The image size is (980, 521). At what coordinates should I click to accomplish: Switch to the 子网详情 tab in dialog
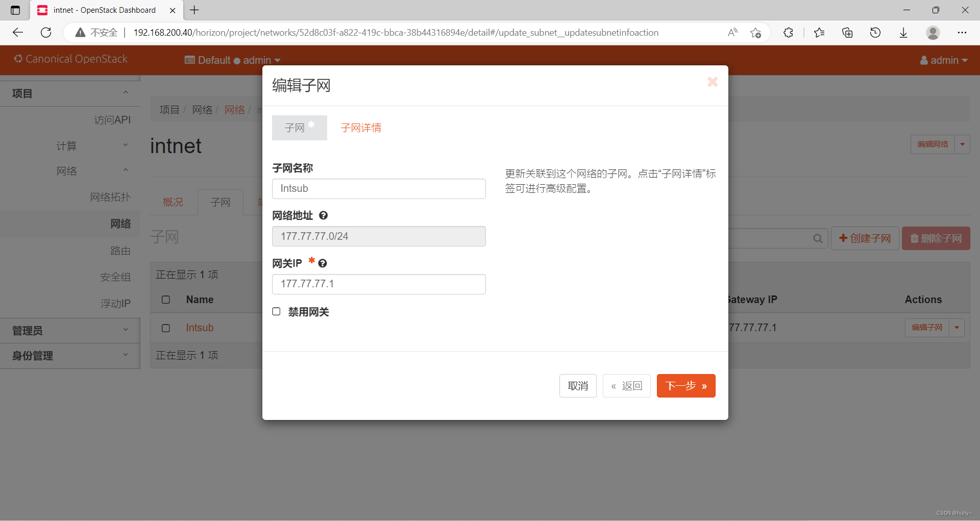(361, 128)
